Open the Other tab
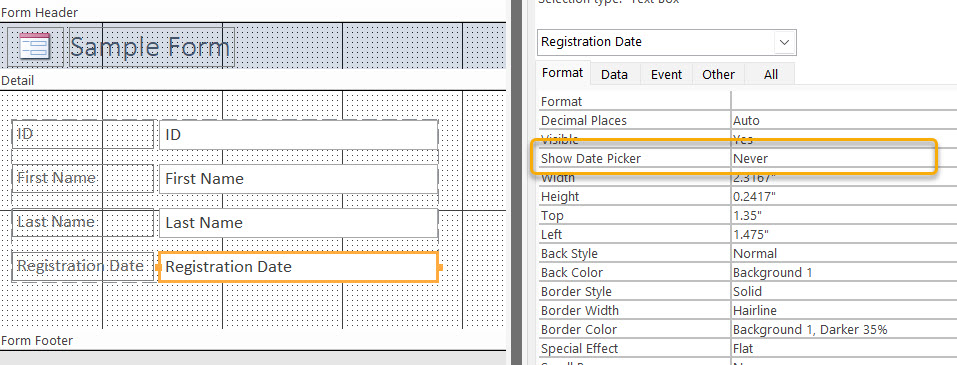 pos(718,74)
